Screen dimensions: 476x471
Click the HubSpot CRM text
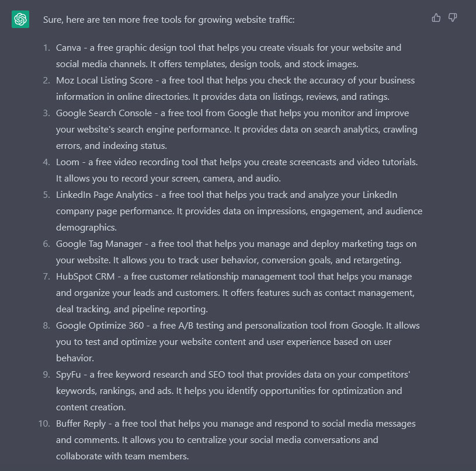[85, 277]
